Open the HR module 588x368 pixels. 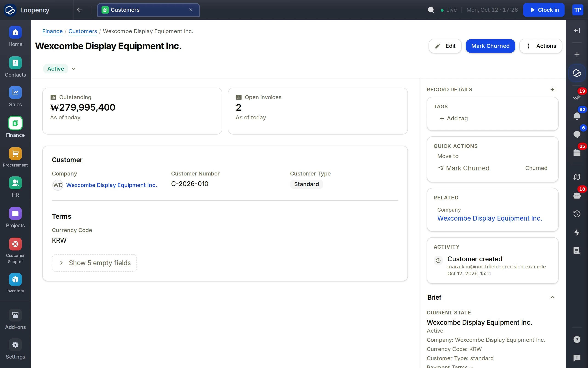click(15, 187)
